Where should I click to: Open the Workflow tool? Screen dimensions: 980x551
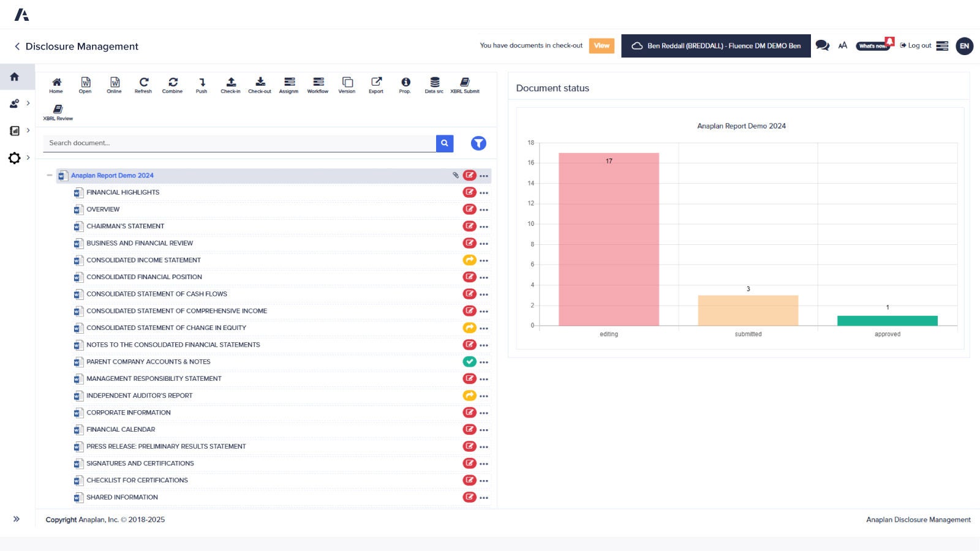(x=318, y=84)
